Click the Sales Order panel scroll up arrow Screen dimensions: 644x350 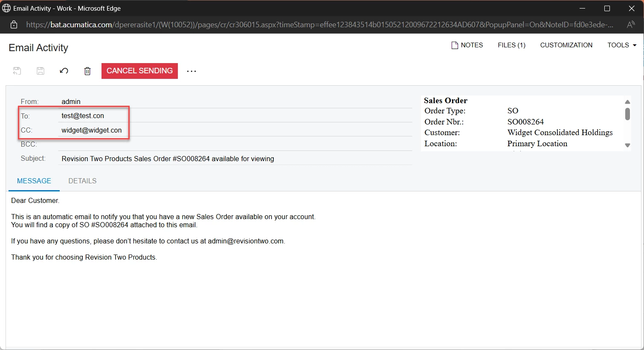click(x=627, y=101)
